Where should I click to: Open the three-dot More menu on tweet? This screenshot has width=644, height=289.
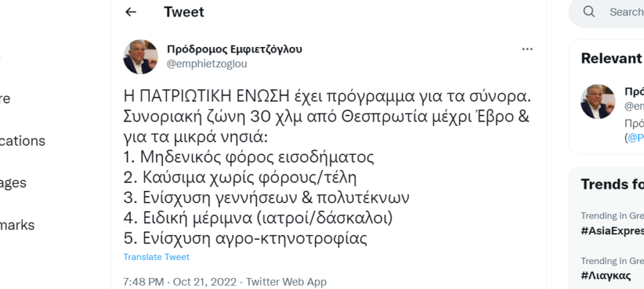coord(527,49)
